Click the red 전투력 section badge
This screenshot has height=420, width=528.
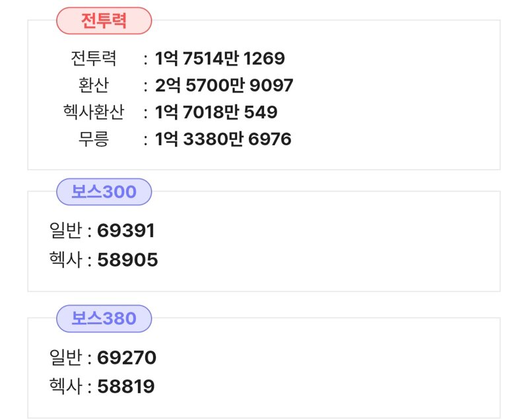point(104,20)
